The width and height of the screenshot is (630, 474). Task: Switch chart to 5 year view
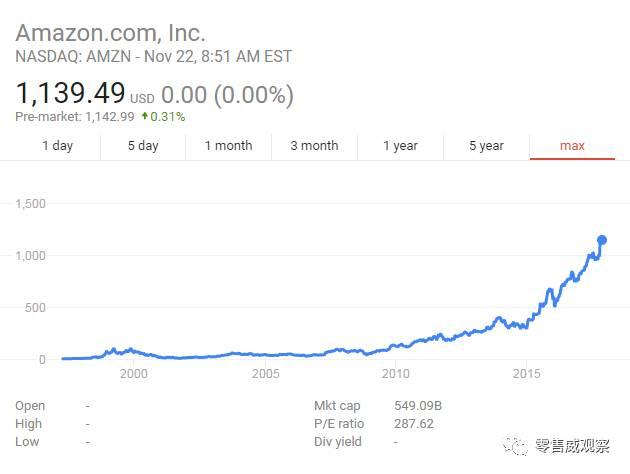pos(486,146)
